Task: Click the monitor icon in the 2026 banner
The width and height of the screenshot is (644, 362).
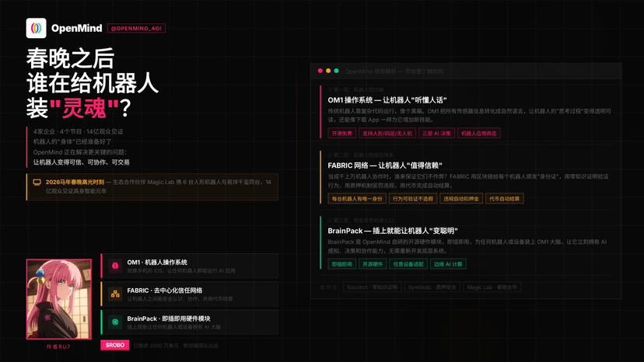Action: 37,183
